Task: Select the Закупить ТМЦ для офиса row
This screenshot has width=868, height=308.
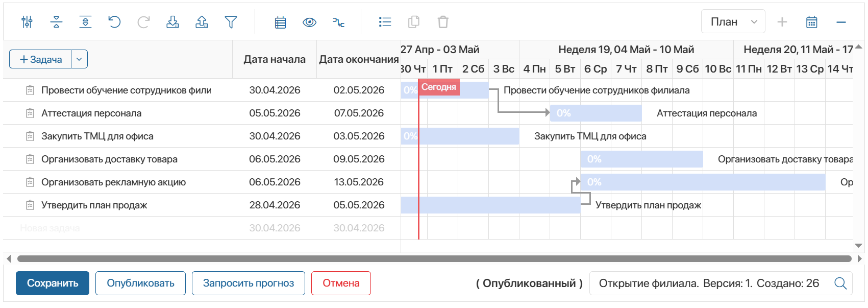Action: pyautogui.click(x=202, y=136)
